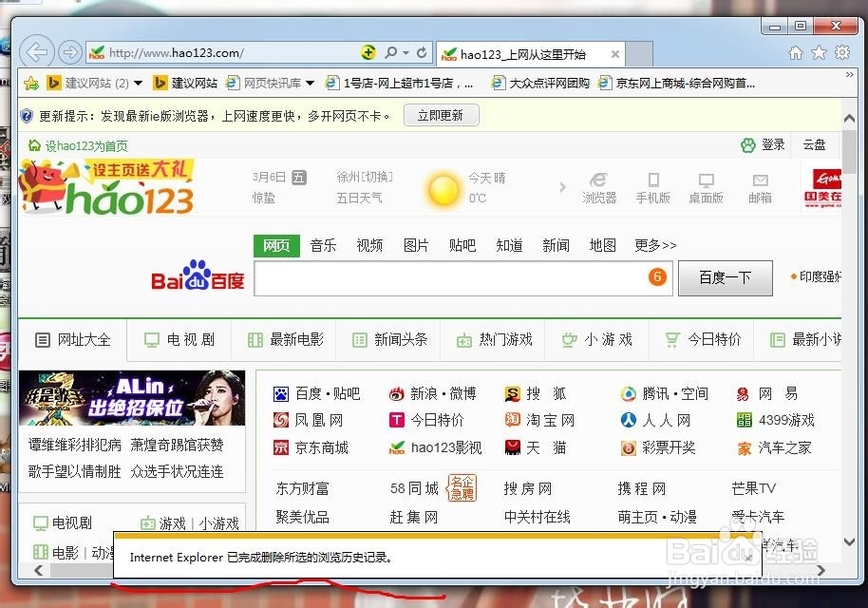This screenshot has height=608, width=868.
Task: Select the 贴吧 search tab
Action: click(462, 245)
